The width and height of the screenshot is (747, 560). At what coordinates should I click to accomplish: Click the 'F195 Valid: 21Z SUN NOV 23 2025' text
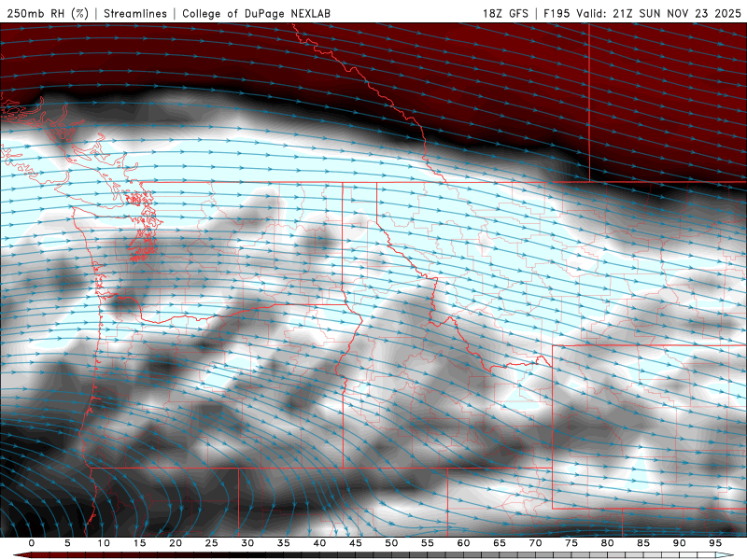click(x=642, y=13)
